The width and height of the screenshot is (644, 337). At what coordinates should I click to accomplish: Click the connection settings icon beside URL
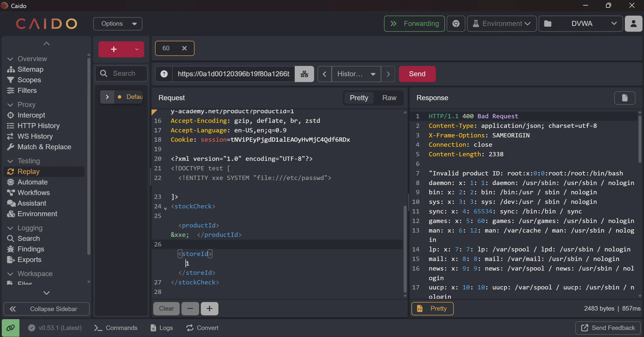(x=304, y=74)
